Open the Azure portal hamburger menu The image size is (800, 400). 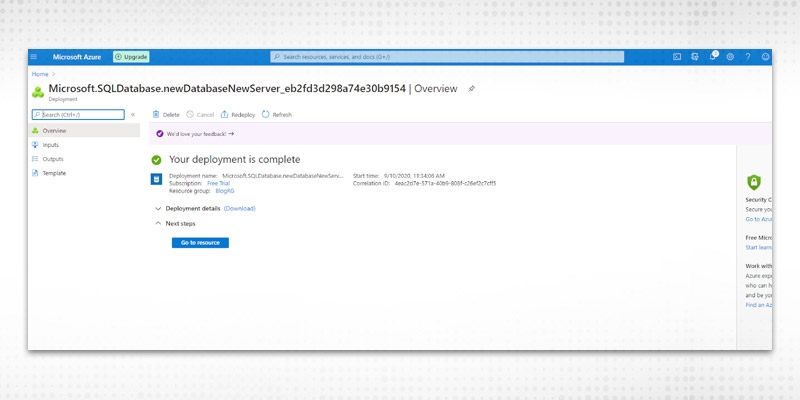coord(34,57)
